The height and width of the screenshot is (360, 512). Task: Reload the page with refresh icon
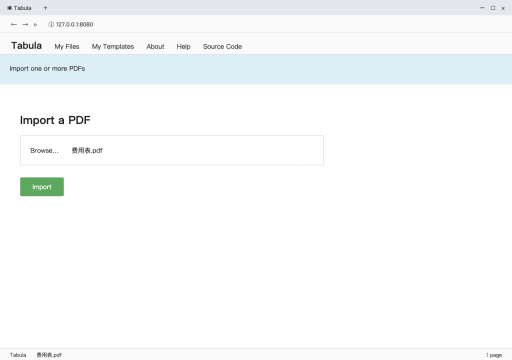click(35, 24)
